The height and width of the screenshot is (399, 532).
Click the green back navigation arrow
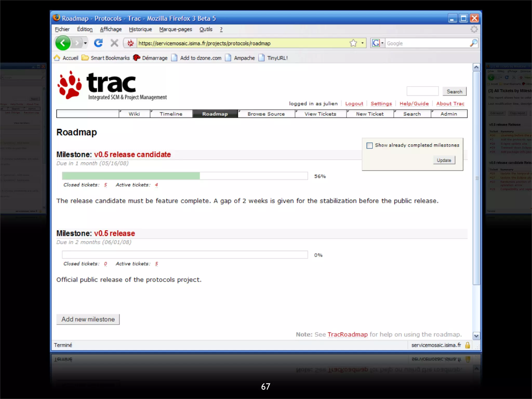coord(63,43)
